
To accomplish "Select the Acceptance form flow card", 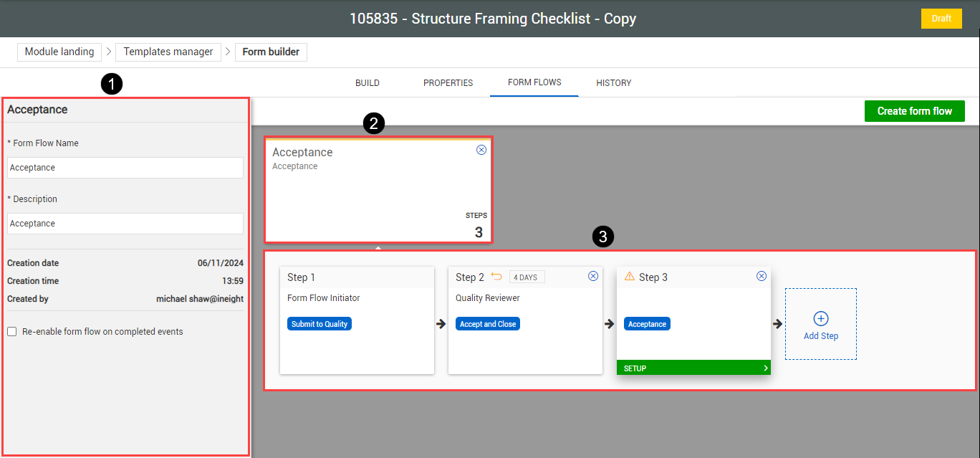I will pyautogui.click(x=378, y=190).
